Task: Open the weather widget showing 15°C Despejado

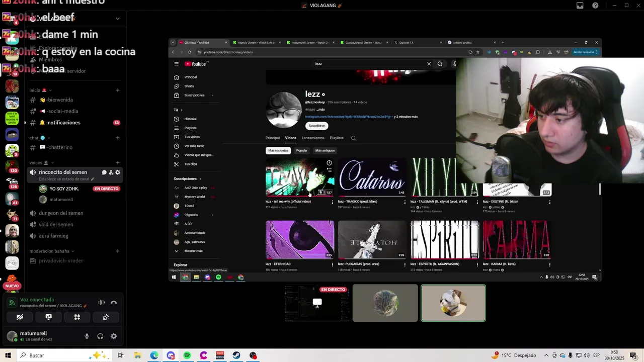Action: pyautogui.click(x=513, y=355)
